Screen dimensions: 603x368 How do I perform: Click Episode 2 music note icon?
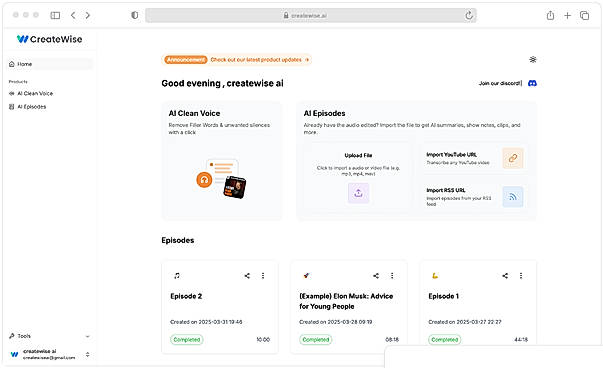[x=177, y=276]
